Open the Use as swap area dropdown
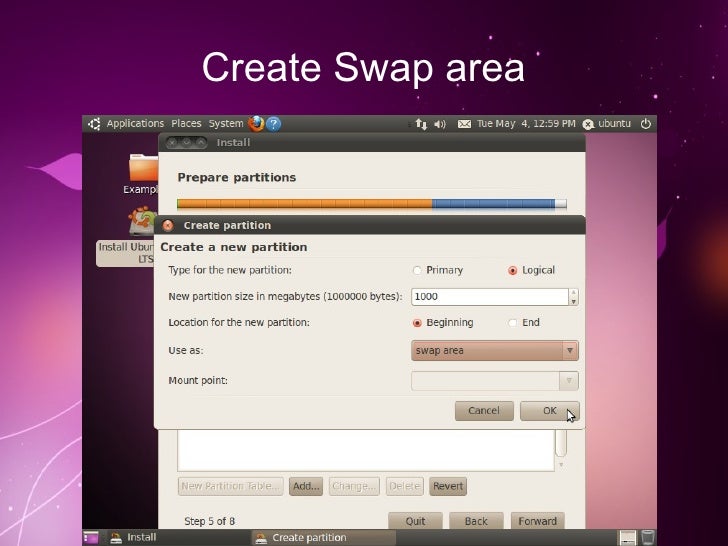The width and height of the screenshot is (728, 546). pos(494,351)
